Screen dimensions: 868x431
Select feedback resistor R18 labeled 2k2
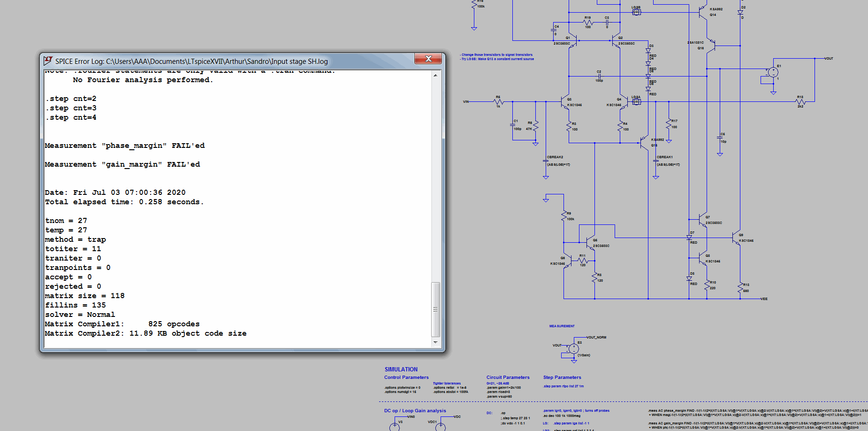(800, 101)
